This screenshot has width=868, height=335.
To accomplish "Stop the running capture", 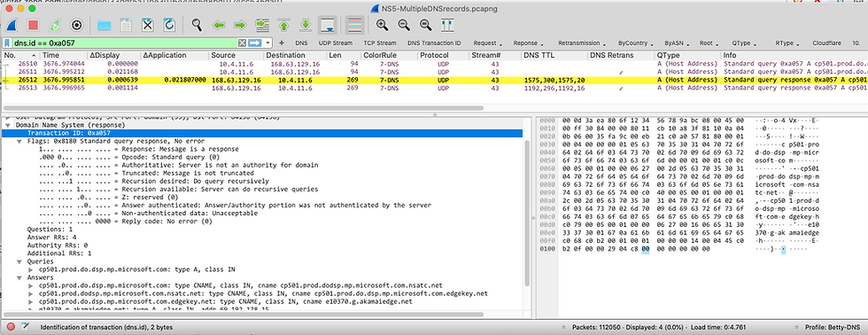I will [34, 25].
